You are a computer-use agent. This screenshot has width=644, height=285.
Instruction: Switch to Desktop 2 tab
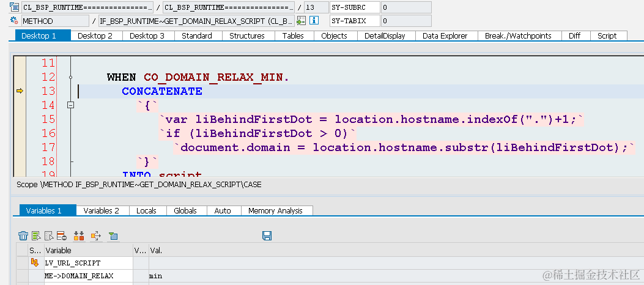click(x=97, y=35)
